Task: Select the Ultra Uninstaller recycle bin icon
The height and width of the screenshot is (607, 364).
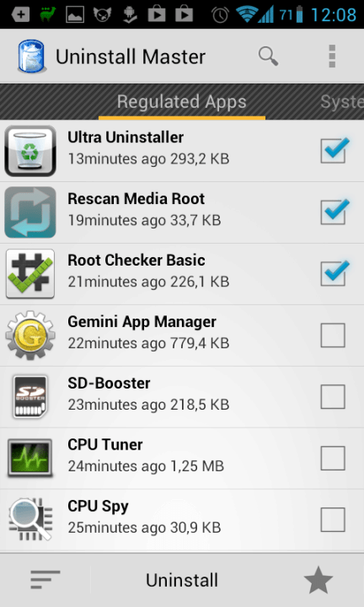Action: coord(30,151)
